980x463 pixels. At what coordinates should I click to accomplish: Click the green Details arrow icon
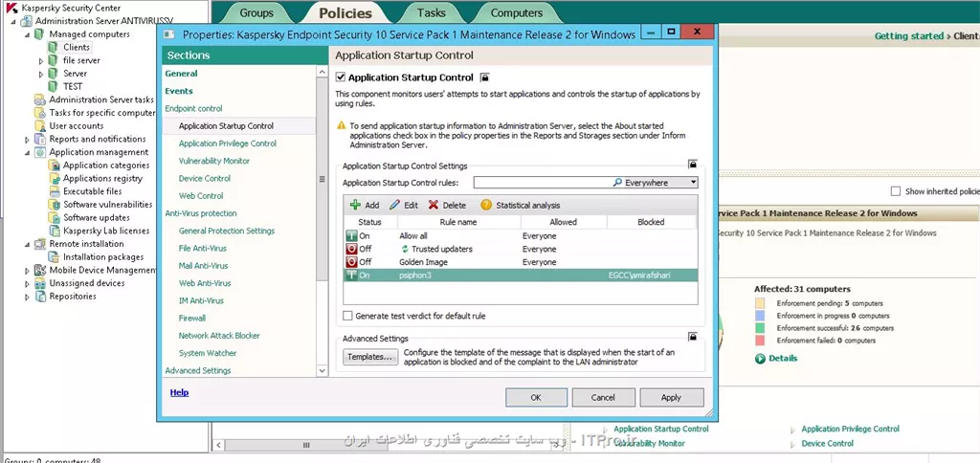pyautogui.click(x=760, y=359)
